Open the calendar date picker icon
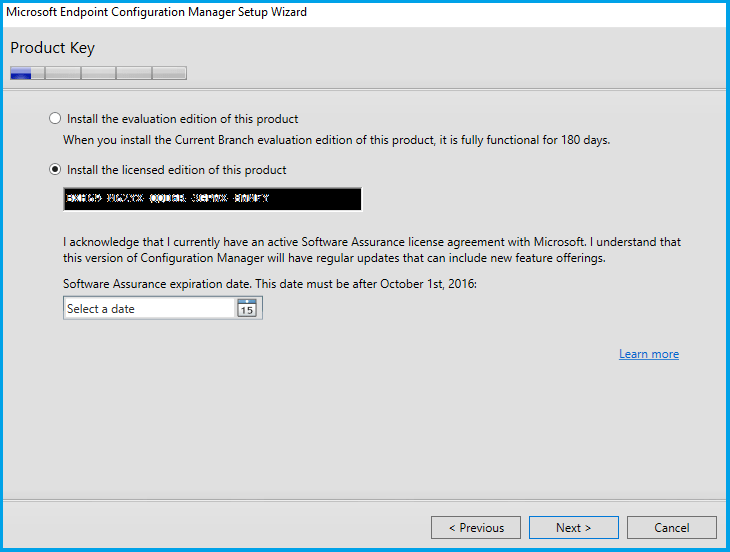 pyautogui.click(x=246, y=309)
